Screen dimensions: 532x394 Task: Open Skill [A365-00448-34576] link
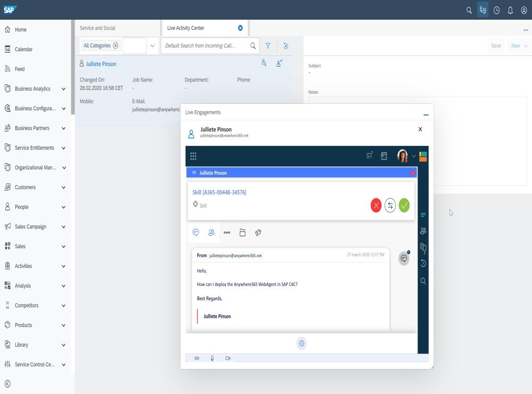click(x=219, y=192)
